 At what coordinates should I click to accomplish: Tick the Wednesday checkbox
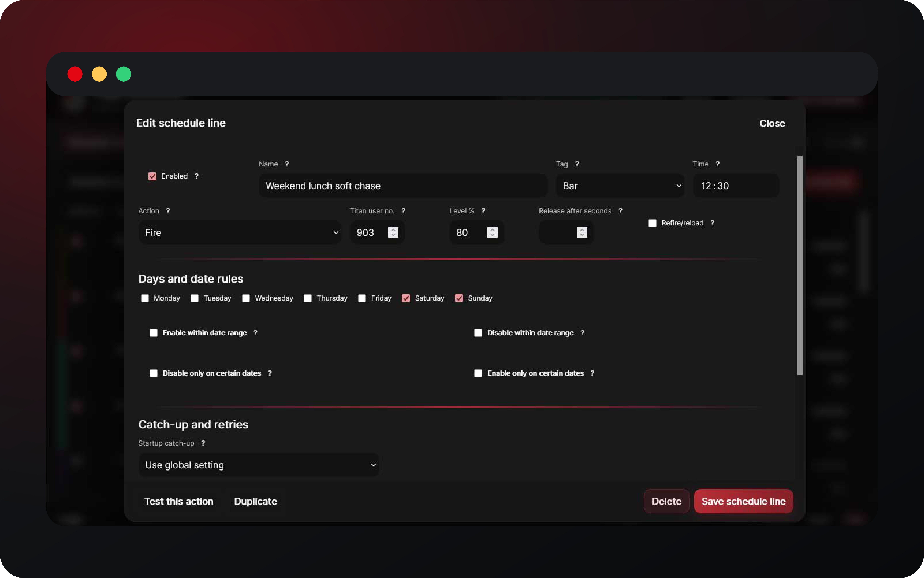246,298
